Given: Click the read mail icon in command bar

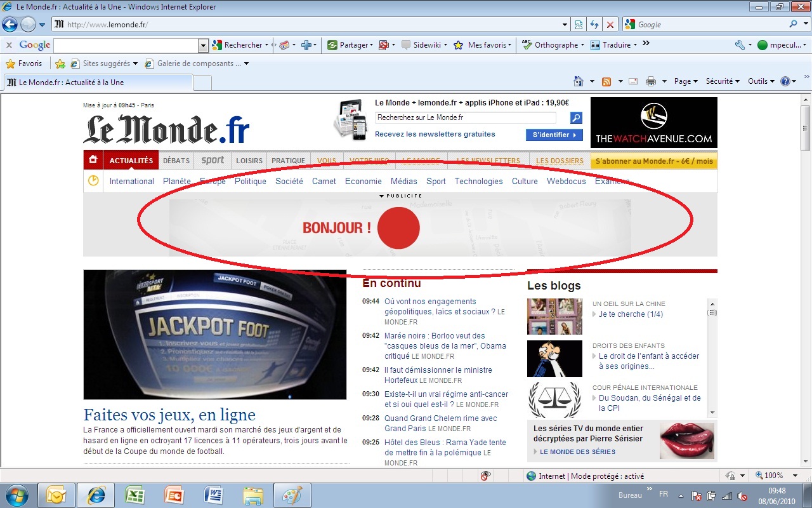Looking at the screenshot, I should 633,81.
